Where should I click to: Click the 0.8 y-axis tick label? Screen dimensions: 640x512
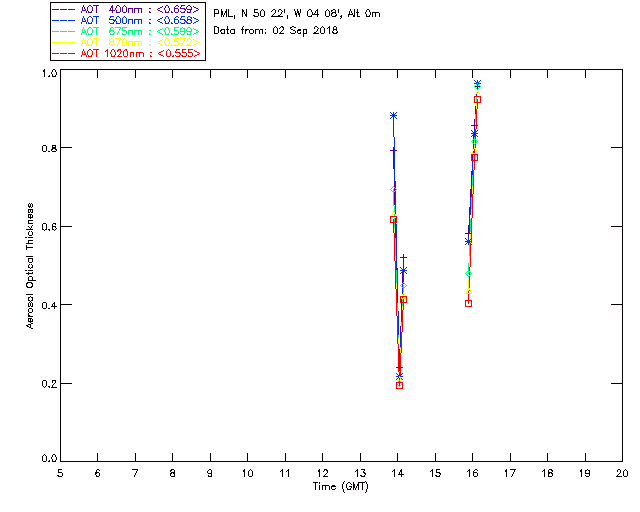coord(49,148)
